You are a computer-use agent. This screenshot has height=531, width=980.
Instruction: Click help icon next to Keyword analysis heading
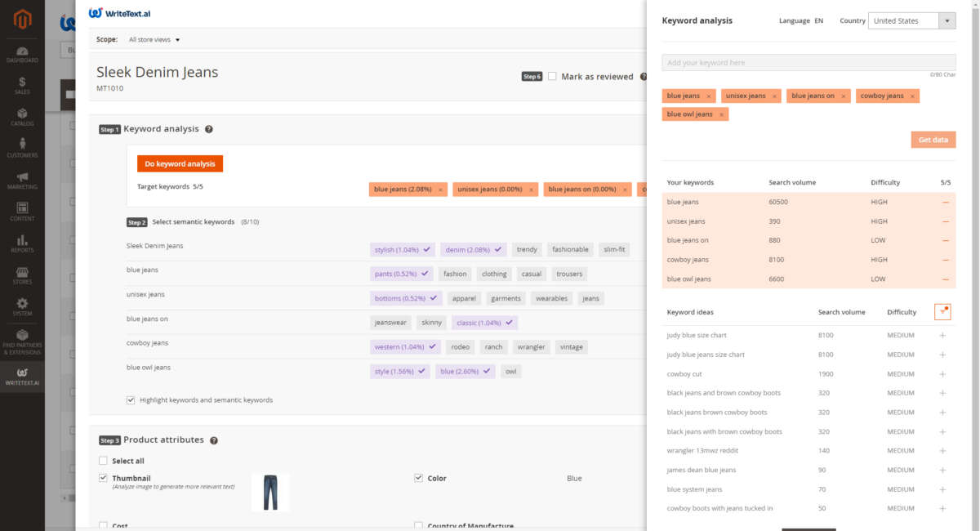pos(209,129)
